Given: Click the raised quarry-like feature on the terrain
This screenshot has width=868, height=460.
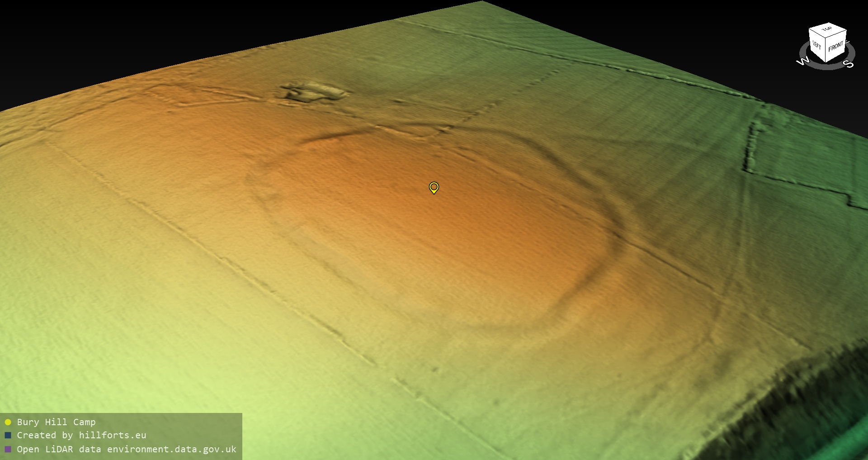Looking at the screenshot, I should pyautogui.click(x=314, y=92).
